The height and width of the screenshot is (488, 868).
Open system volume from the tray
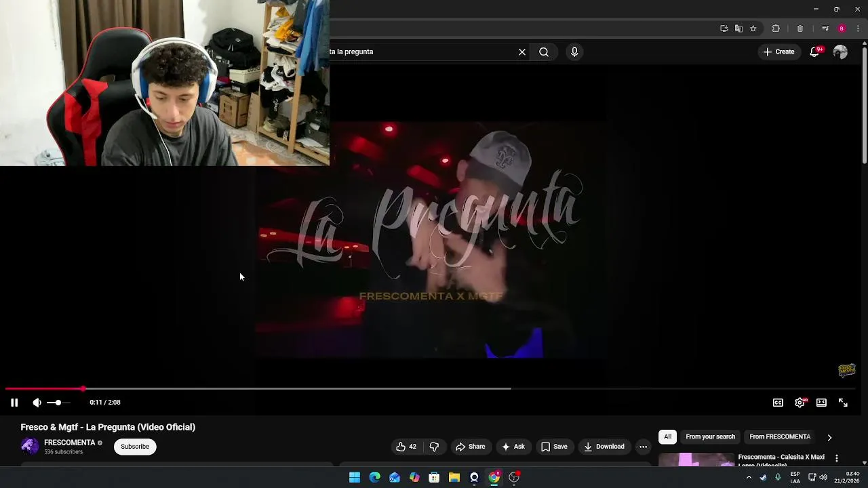click(x=823, y=477)
